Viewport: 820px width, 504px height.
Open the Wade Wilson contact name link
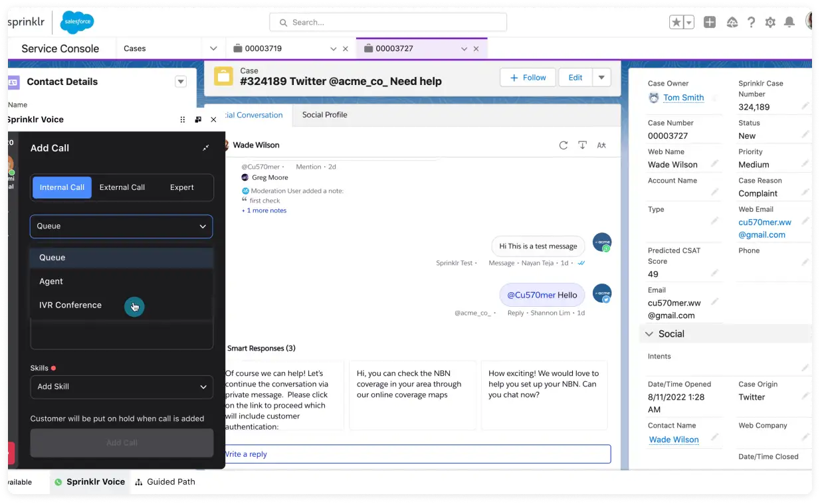674,440
